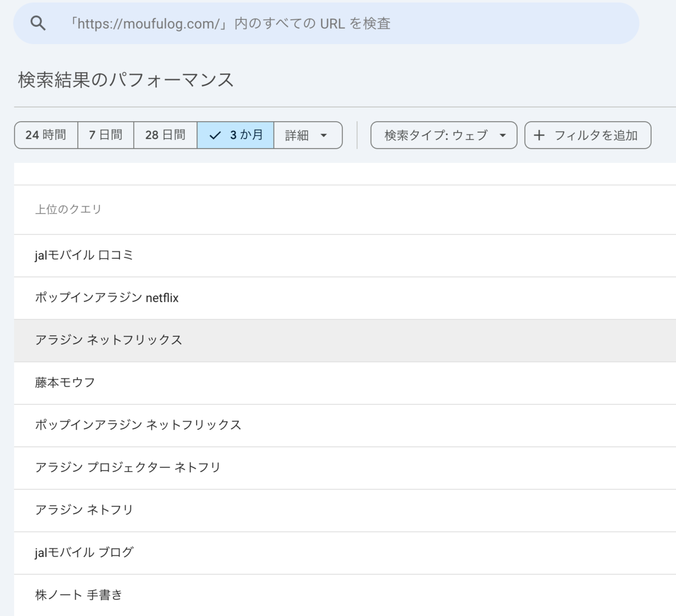This screenshot has width=676, height=616.
Task: Select the 7日間 date range
Action: [106, 135]
